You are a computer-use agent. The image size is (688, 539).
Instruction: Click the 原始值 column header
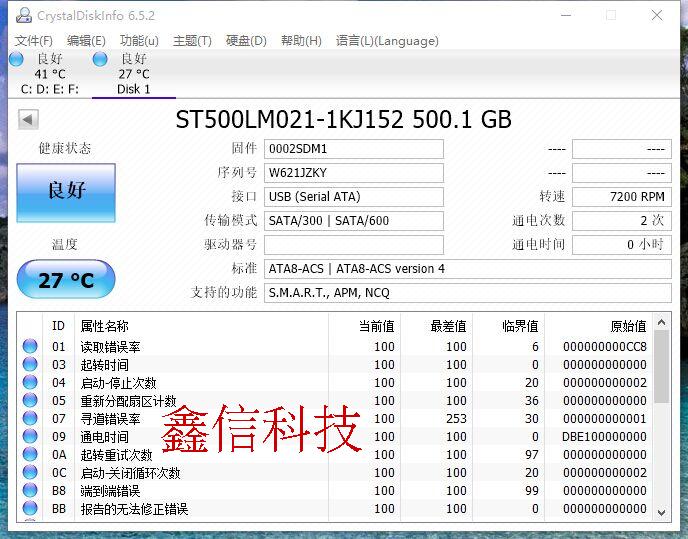click(627, 326)
